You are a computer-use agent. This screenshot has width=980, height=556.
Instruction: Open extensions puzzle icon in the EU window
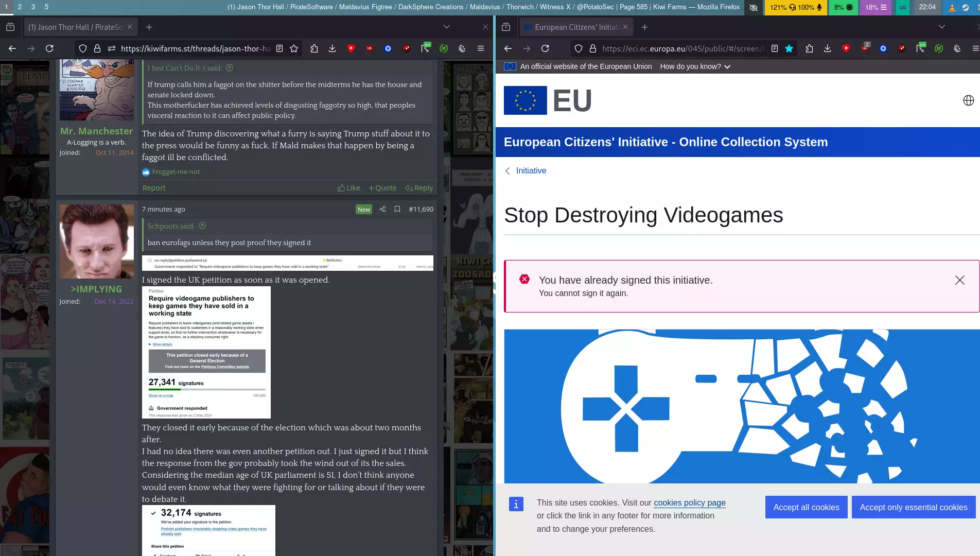point(809,48)
